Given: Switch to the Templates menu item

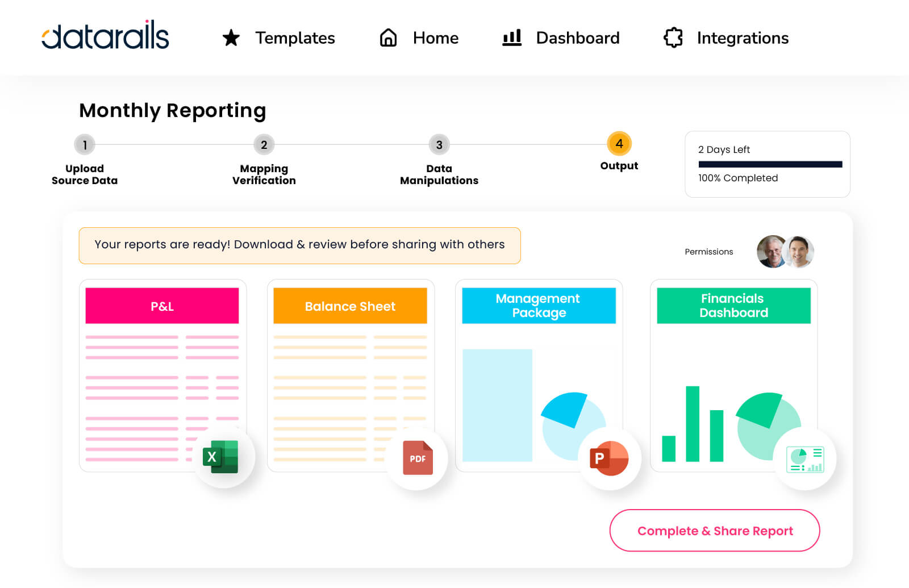Looking at the screenshot, I should 295,38.
